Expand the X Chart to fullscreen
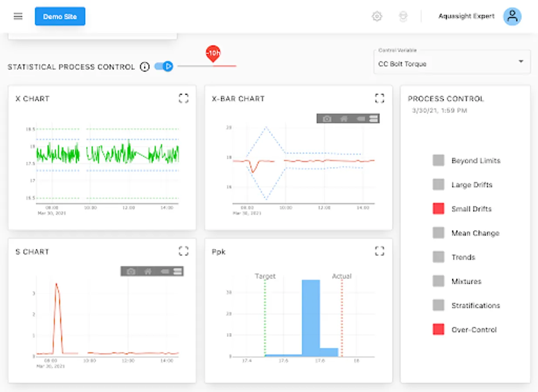This screenshot has height=392, width=538. [x=183, y=98]
